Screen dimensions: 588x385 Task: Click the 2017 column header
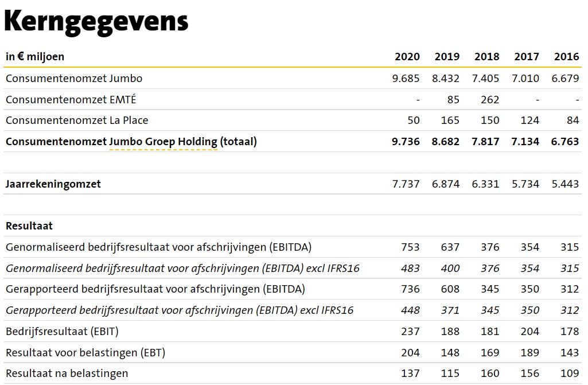coord(527,57)
